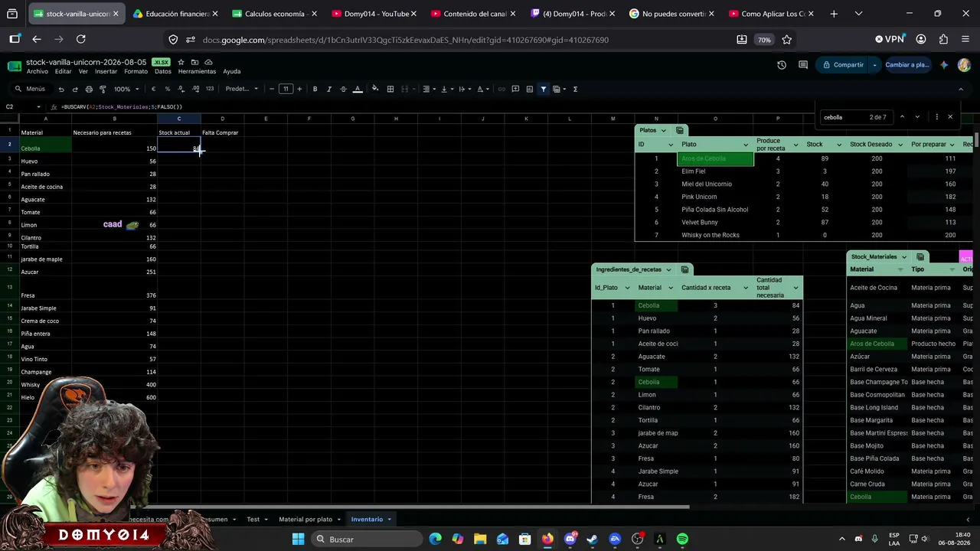Check the cloud save status icon
Viewport: 980px width, 551px height.
click(208, 62)
